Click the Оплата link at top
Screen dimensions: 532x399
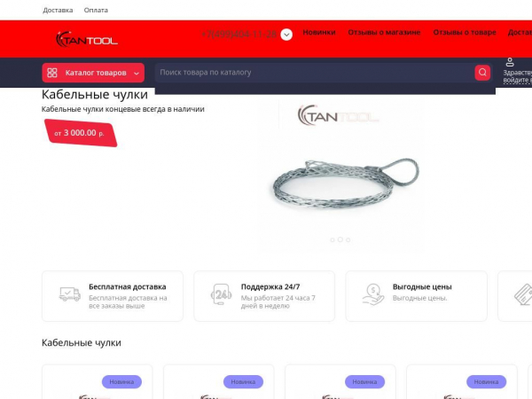[96, 10]
